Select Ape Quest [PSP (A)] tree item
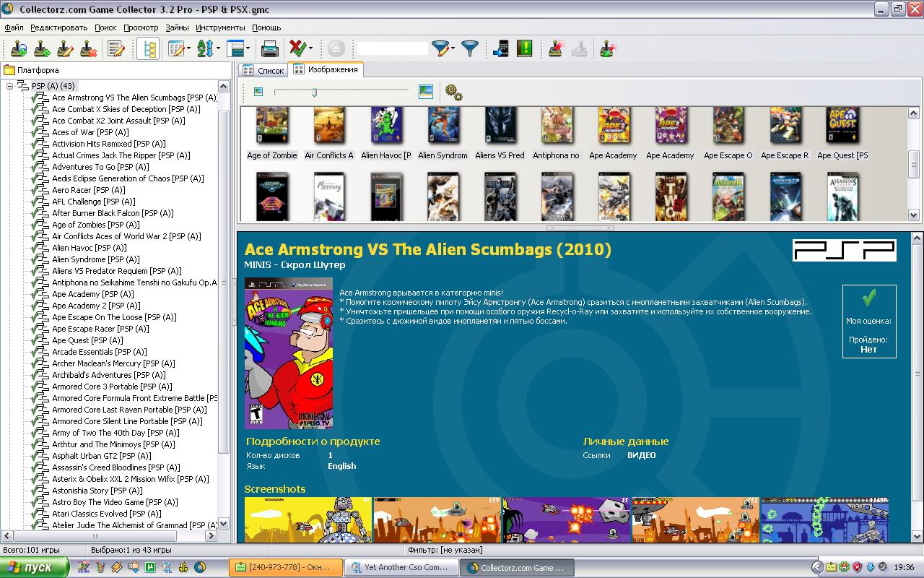The width and height of the screenshot is (924, 578). pos(87,340)
